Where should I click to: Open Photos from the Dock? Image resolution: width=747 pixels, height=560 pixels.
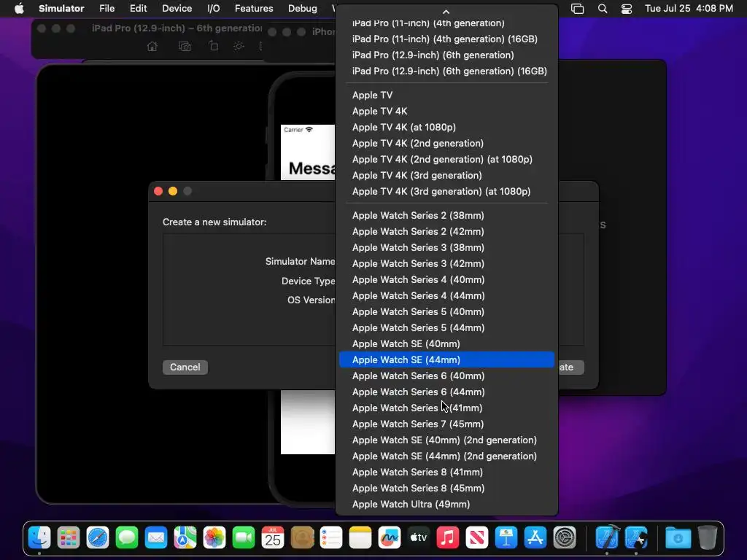(214, 538)
